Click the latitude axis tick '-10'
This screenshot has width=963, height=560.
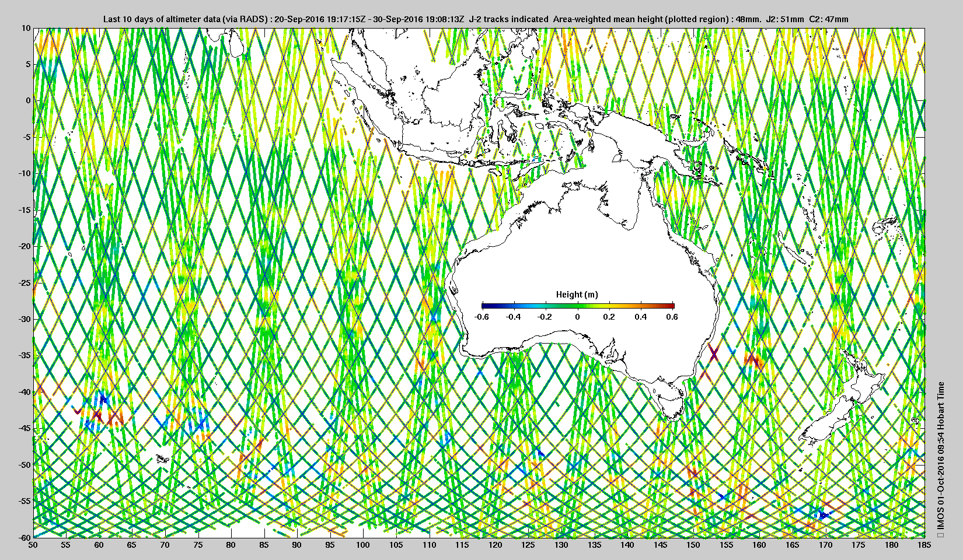pyautogui.click(x=24, y=173)
